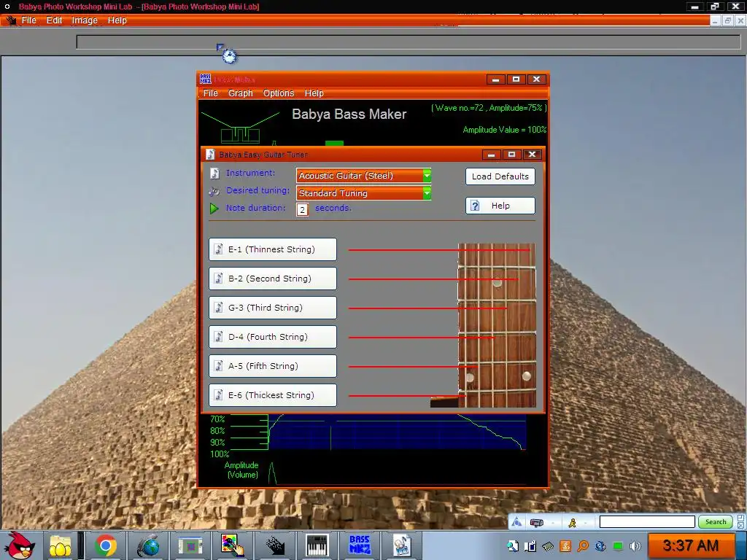Viewport: 747px width, 560px height.
Task: Play the E-1 (Thinnest String) note
Action: point(273,249)
